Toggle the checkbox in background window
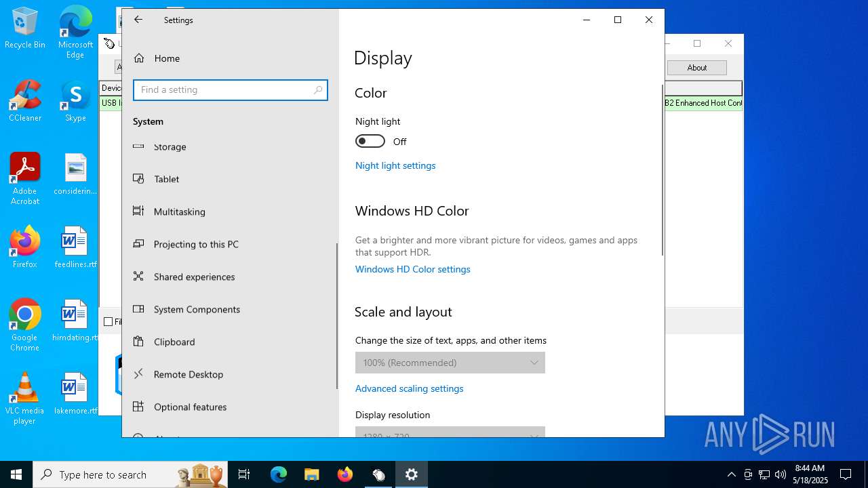The height and width of the screenshot is (488, 868). tap(108, 322)
